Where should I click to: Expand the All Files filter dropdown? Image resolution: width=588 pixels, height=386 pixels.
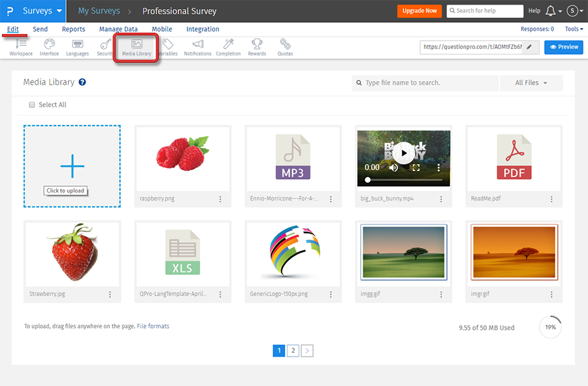click(x=531, y=83)
